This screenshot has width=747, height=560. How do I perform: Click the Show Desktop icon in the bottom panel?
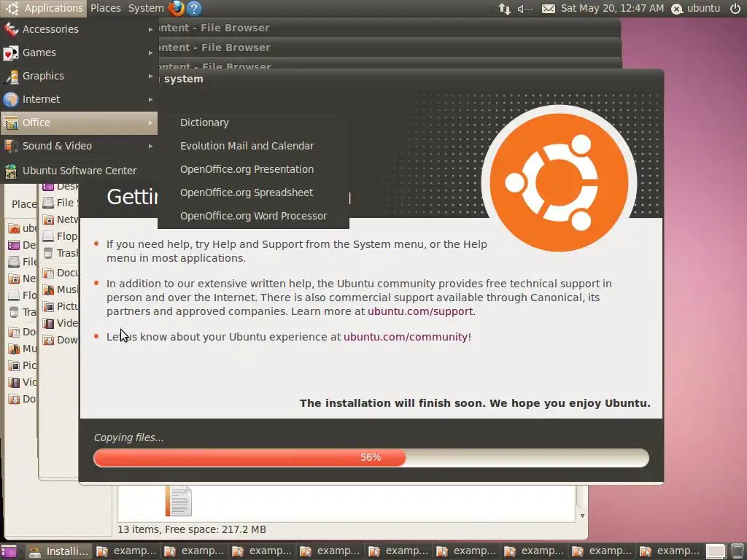click(x=9, y=551)
